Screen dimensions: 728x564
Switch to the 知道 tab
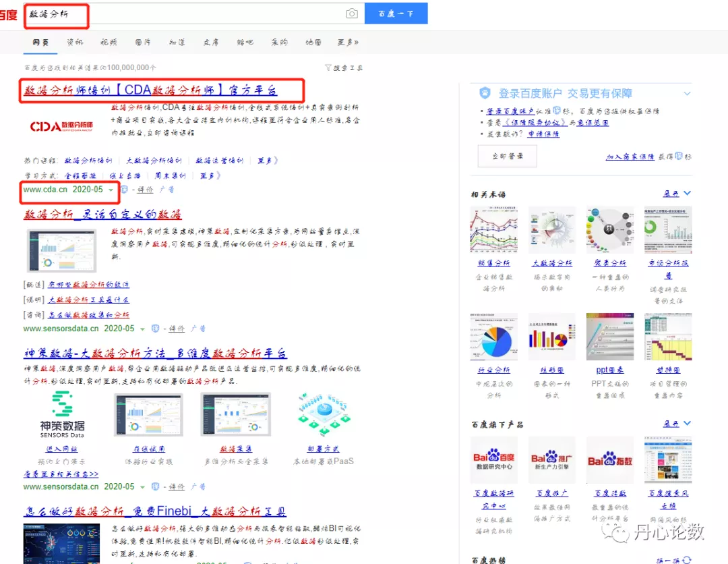(x=177, y=43)
